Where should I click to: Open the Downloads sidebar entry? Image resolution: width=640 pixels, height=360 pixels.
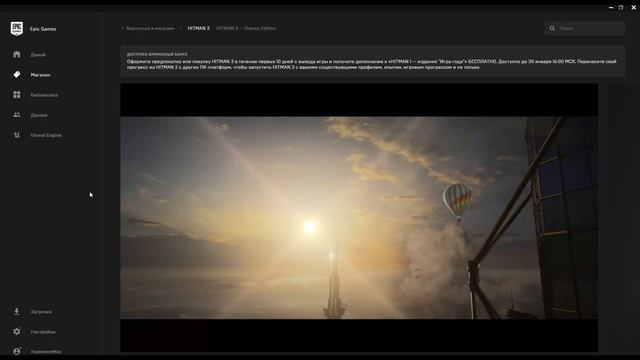(41, 312)
